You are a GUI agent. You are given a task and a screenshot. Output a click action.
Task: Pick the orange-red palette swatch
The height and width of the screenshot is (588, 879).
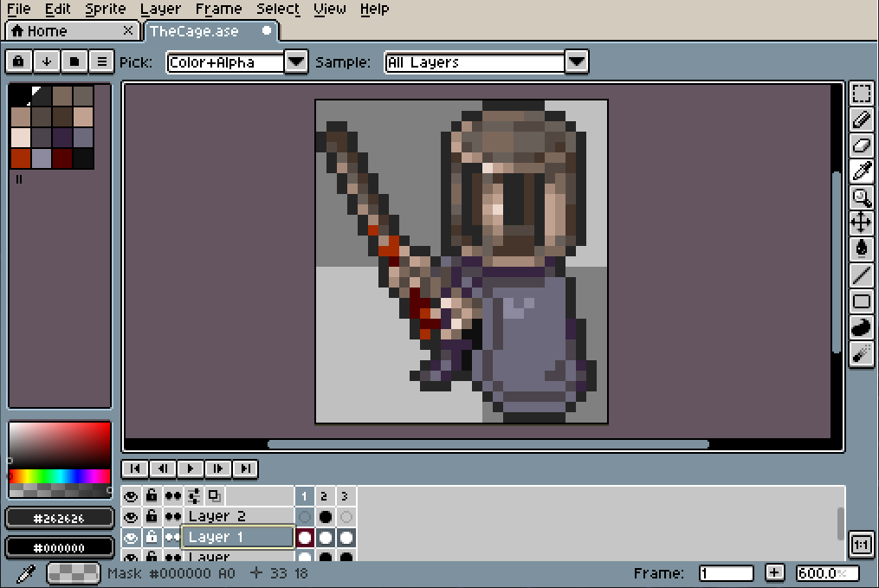21,158
